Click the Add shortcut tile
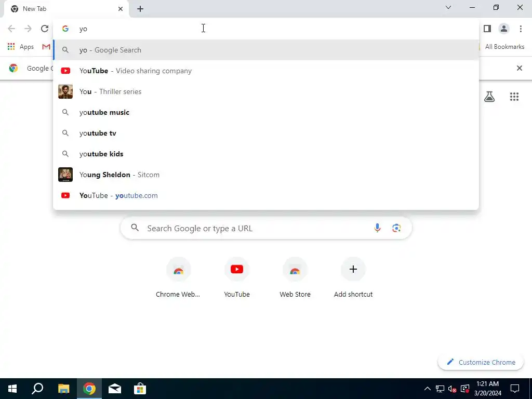Image resolution: width=532 pixels, height=399 pixels. pos(353,278)
